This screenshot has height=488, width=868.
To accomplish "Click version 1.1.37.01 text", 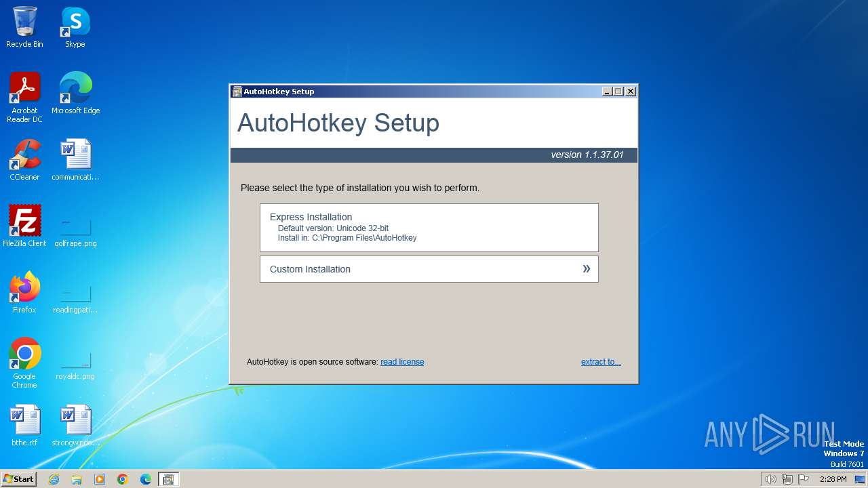I will [587, 155].
